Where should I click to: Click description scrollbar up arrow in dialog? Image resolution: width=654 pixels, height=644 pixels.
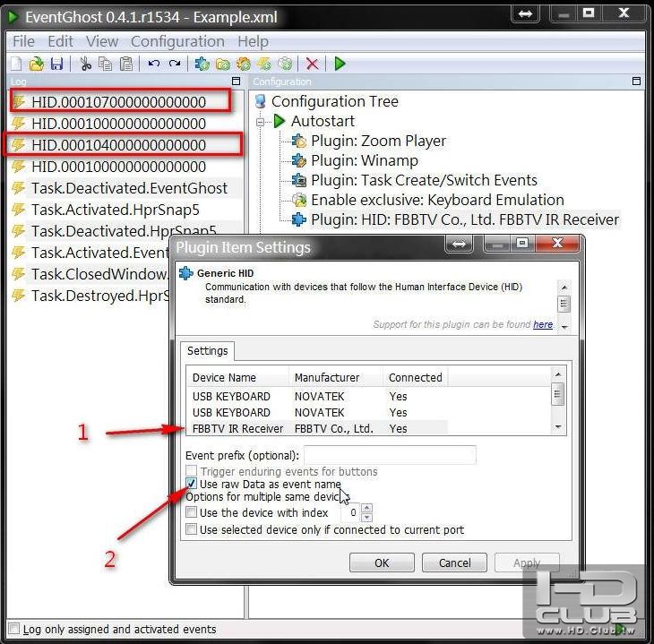tap(564, 287)
